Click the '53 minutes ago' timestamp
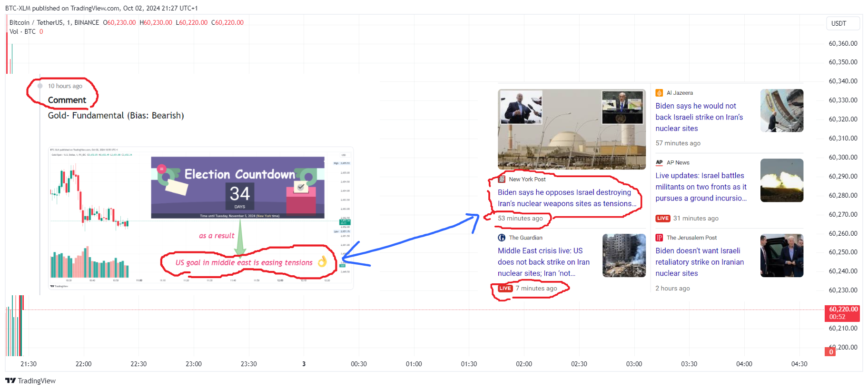The height and width of the screenshot is (390, 868). (520, 219)
